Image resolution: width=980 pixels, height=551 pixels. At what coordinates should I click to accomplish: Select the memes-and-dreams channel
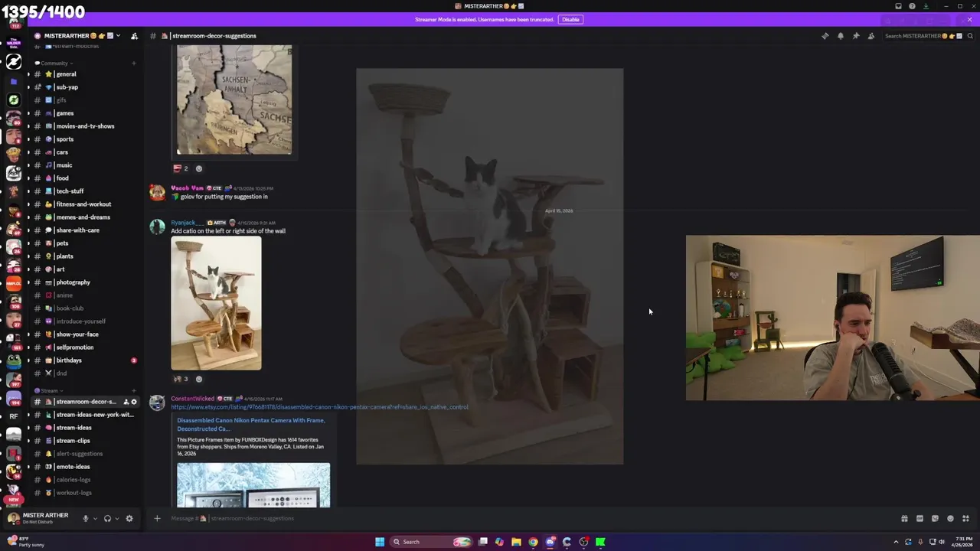click(x=84, y=217)
